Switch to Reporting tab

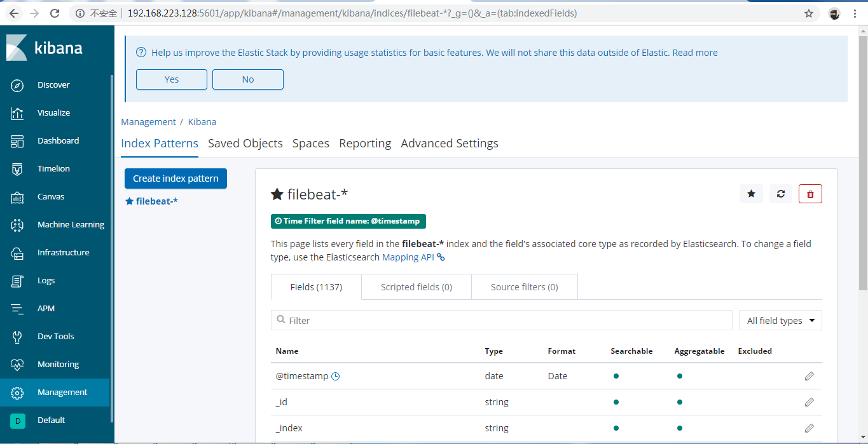tap(365, 144)
